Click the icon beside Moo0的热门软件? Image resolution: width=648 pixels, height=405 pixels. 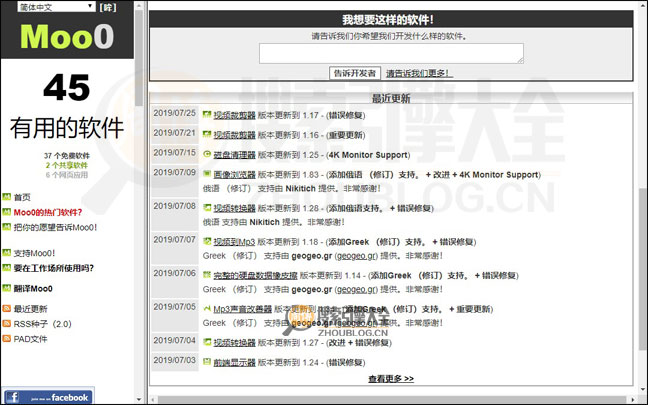pos(7,212)
